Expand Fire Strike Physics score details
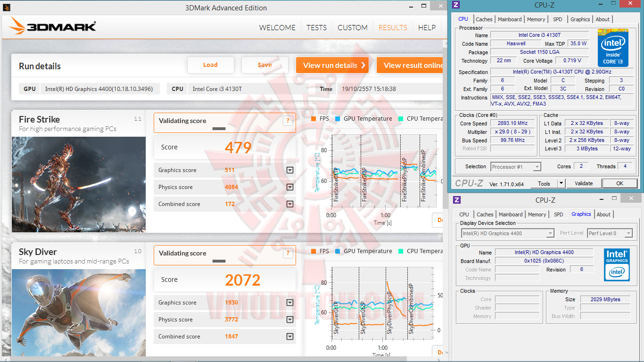 point(290,187)
